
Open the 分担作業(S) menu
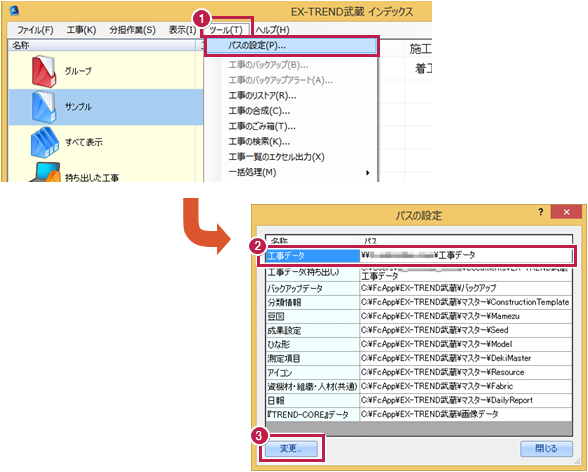(x=132, y=30)
